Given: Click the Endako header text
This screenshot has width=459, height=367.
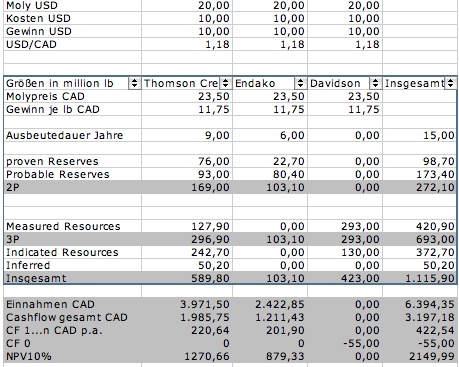Looking at the screenshot, I should coord(255,83).
